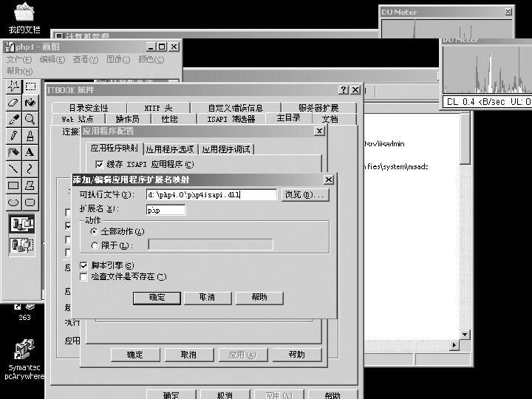The height and width of the screenshot is (399, 532).
Task: Open the home directory tab
Action: [x=288, y=118]
